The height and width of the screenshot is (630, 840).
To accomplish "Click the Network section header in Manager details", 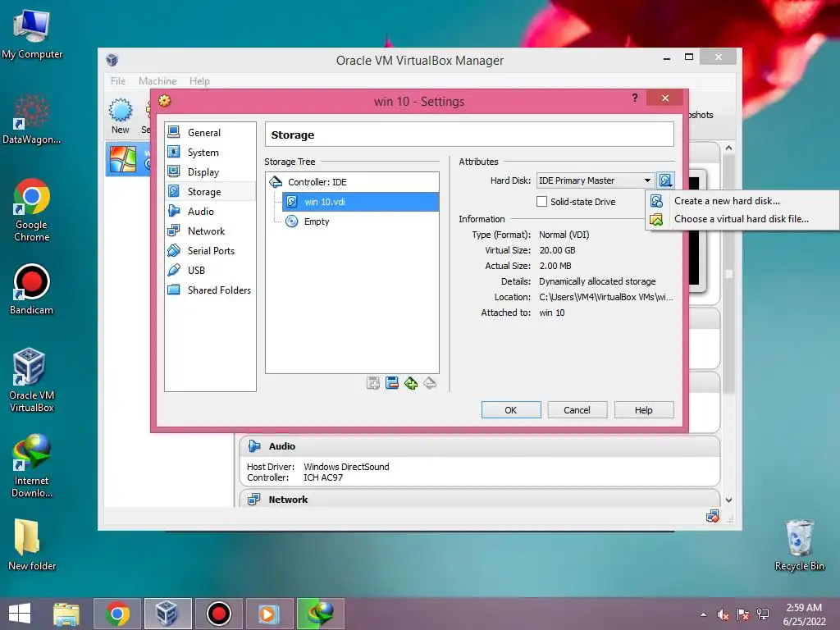I will coord(288,500).
